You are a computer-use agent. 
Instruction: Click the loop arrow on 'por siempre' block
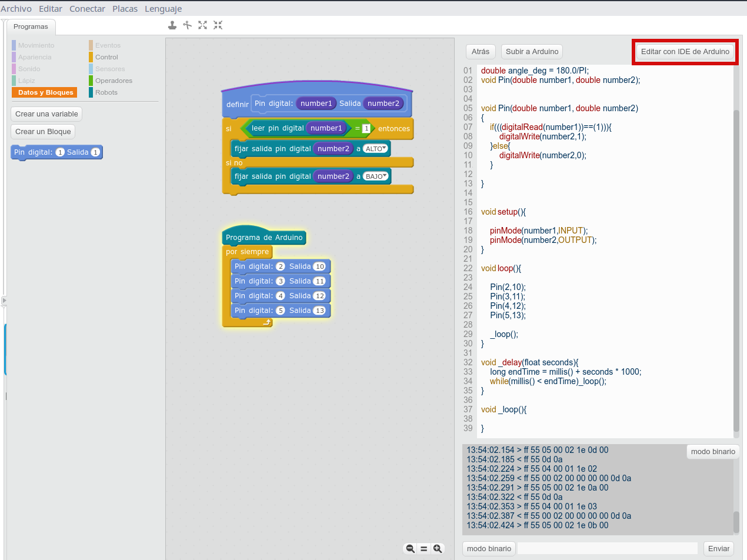click(266, 322)
